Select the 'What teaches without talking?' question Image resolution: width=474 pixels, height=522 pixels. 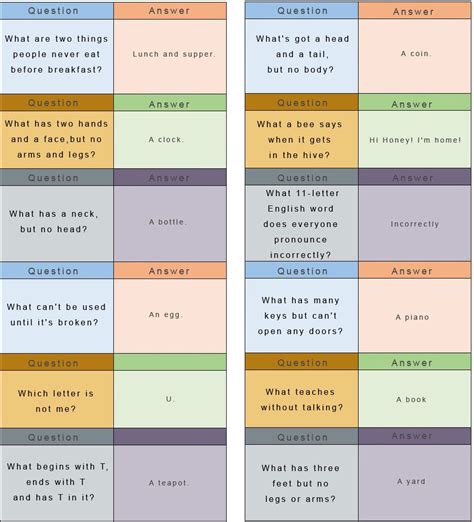point(302,398)
